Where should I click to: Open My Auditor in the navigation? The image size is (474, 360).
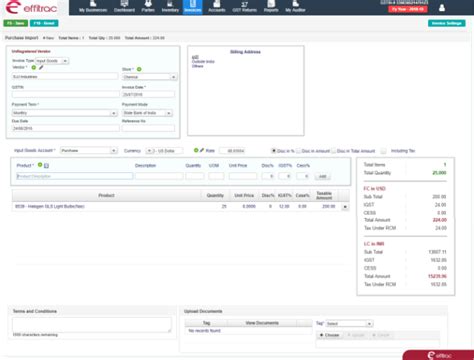295,7
